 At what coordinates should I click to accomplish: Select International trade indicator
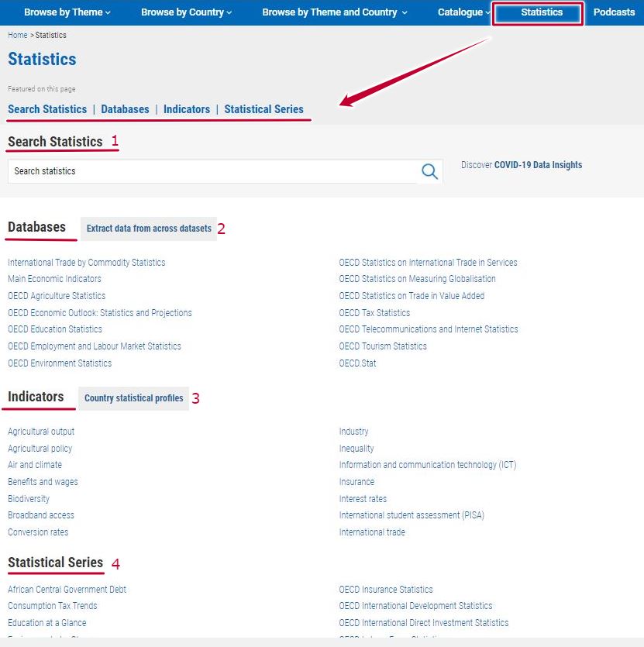click(372, 532)
